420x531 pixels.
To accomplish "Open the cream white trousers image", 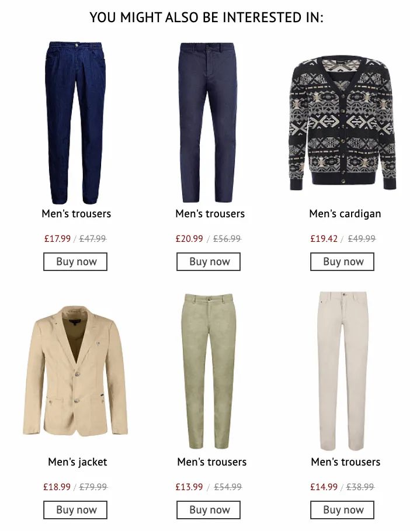I will [343, 371].
